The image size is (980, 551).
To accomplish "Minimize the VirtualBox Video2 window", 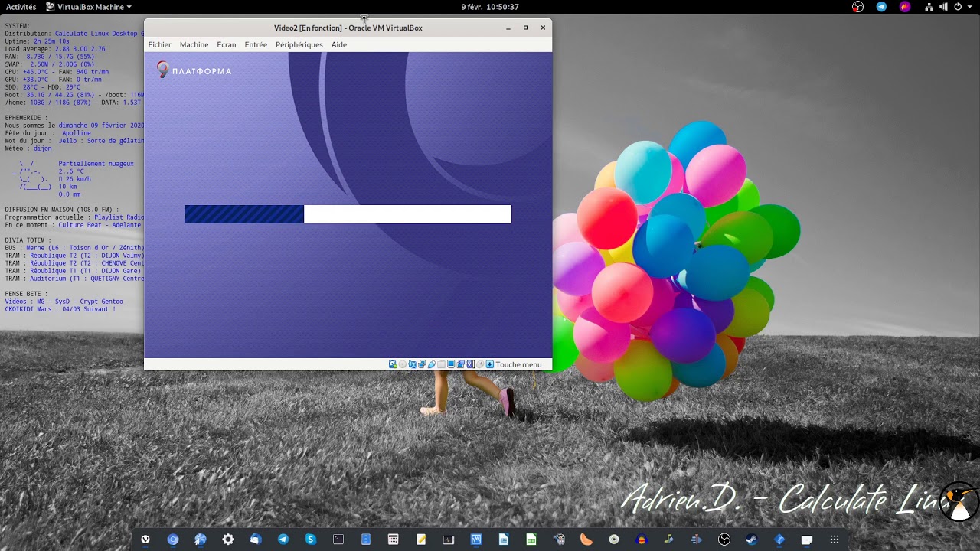I will coord(508,28).
